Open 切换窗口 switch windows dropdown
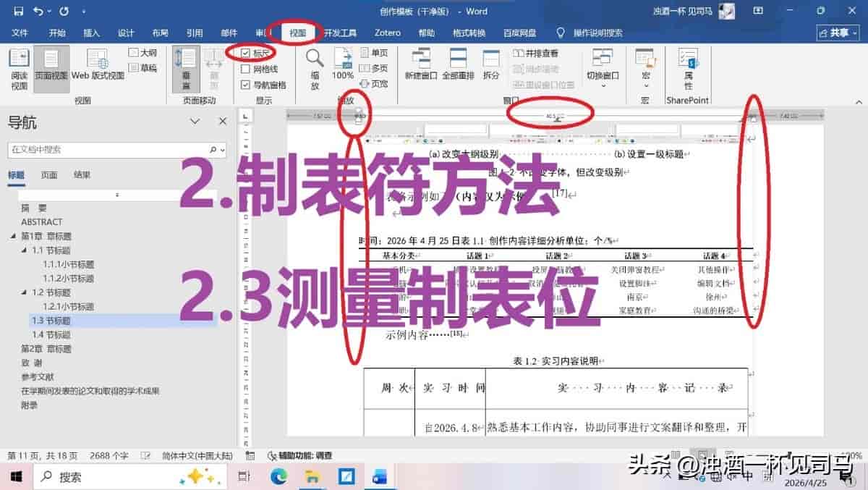The width and height of the screenshot is (868, 490). pyautogui.click(x=603, y=69)
